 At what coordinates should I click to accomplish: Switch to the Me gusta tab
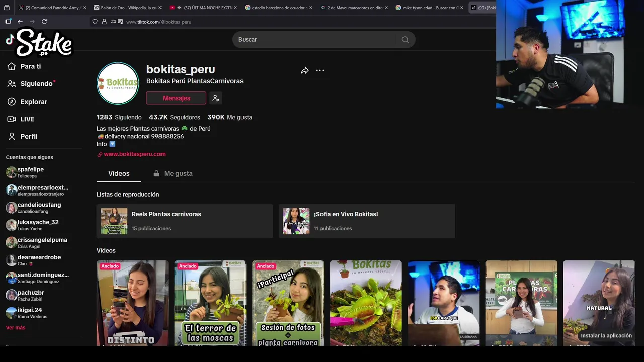[x=173, y=174]
